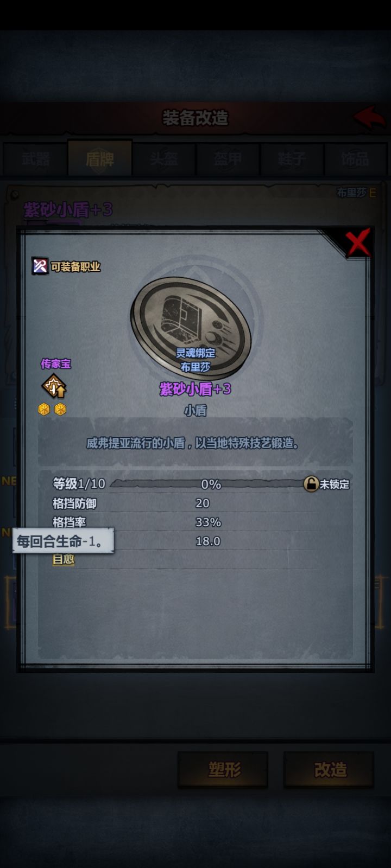Close the item detail popup with red X
The width and height of the screenshot is (391, 868).
(x=358, y=242)
